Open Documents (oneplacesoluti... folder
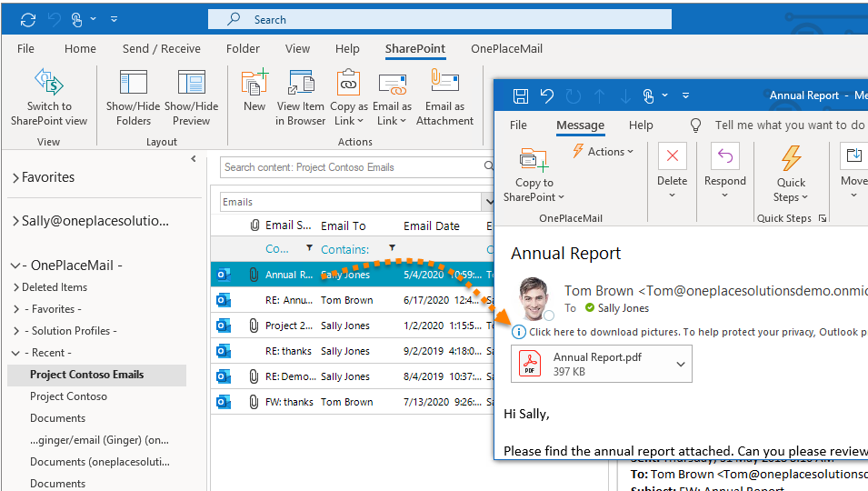 click(x=100, y=462)
